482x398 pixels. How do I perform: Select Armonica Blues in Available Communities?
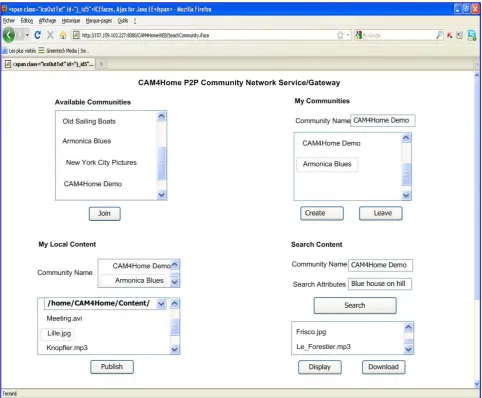(x=87, y=141)
